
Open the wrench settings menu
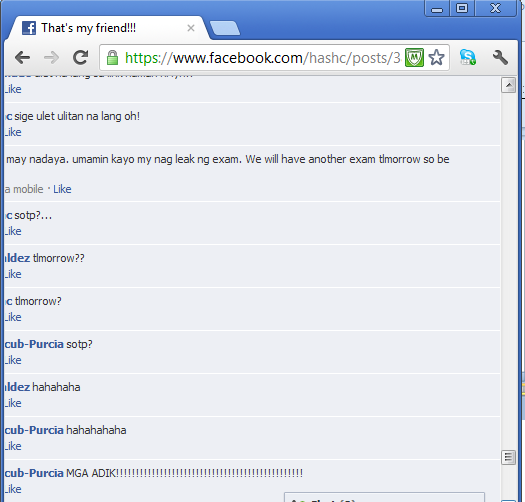pyautogui.click(x=500, y=57)
